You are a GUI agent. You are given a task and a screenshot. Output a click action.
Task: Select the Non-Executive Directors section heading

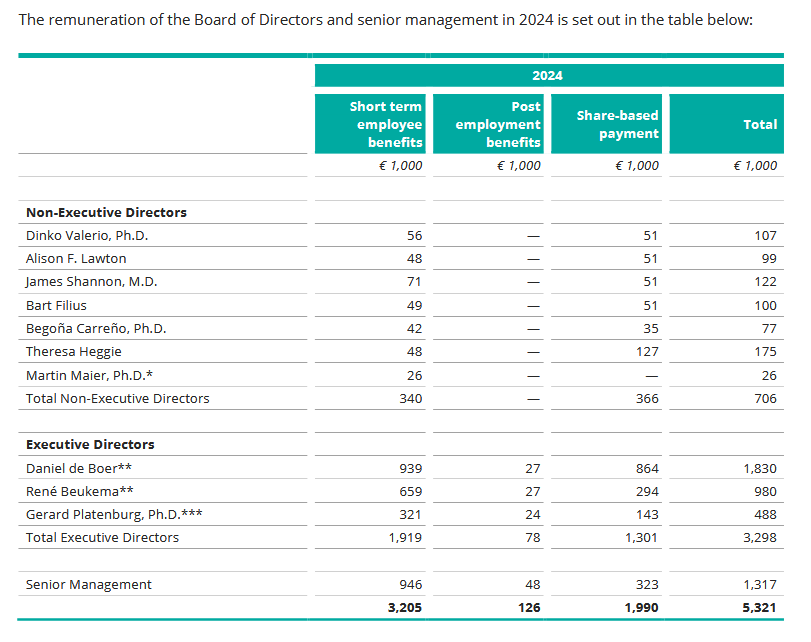106,212
